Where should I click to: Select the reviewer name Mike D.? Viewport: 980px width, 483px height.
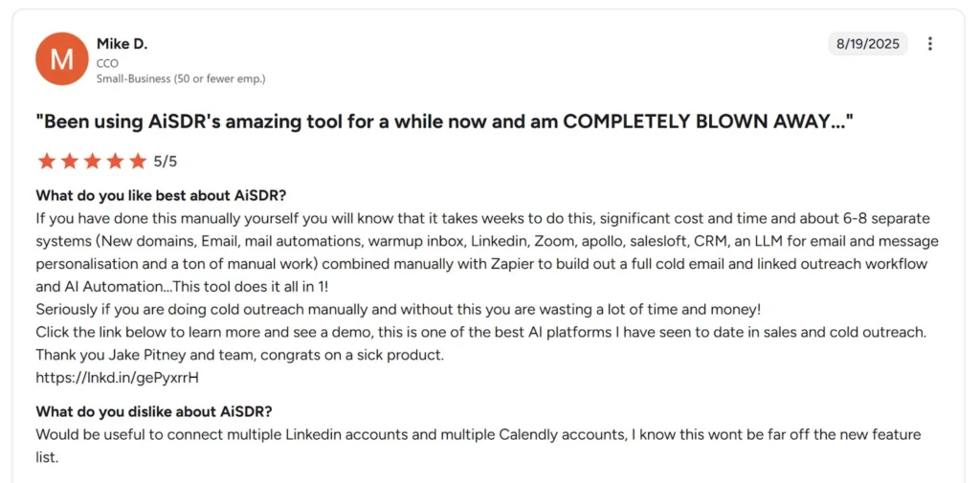[x=122, y=44]
